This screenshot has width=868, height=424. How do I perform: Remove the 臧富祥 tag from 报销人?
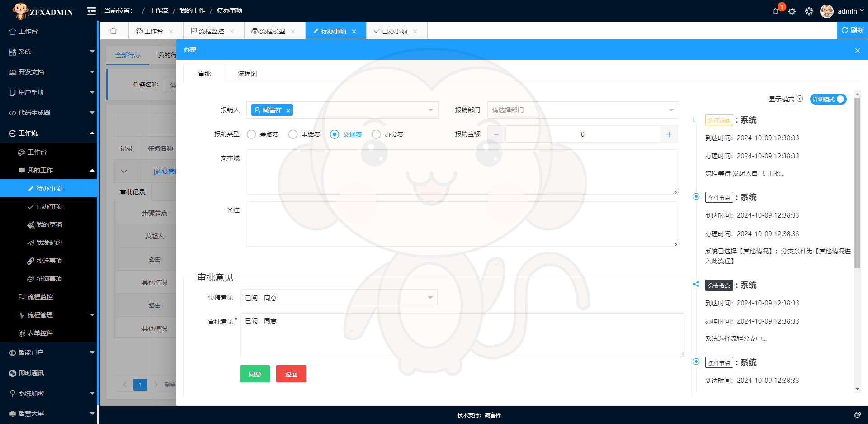tap(288, 110)
